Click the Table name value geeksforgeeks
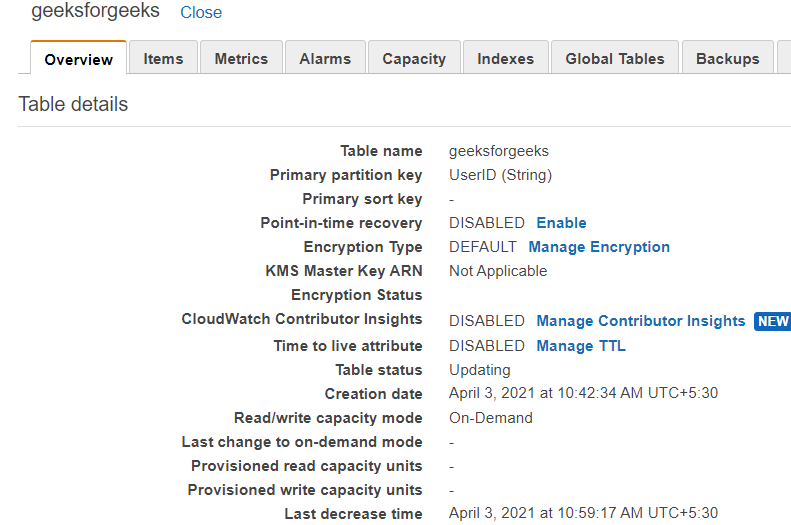The image size is (791, 525). click(x=499, y=151)
